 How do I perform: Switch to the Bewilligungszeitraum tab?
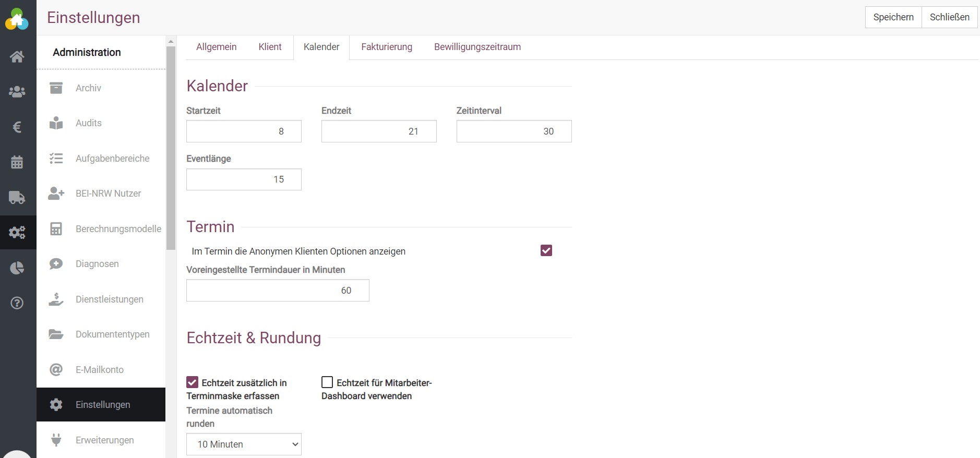point(477,47)
